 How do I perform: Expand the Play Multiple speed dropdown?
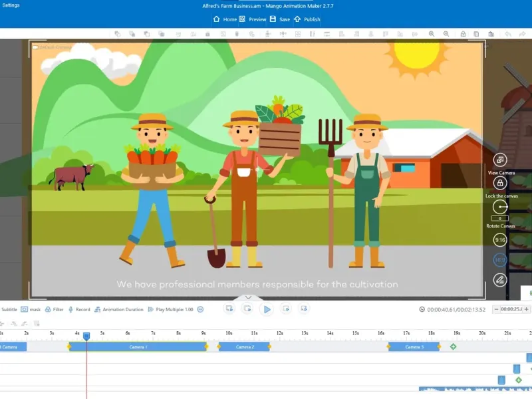(200, 309)
